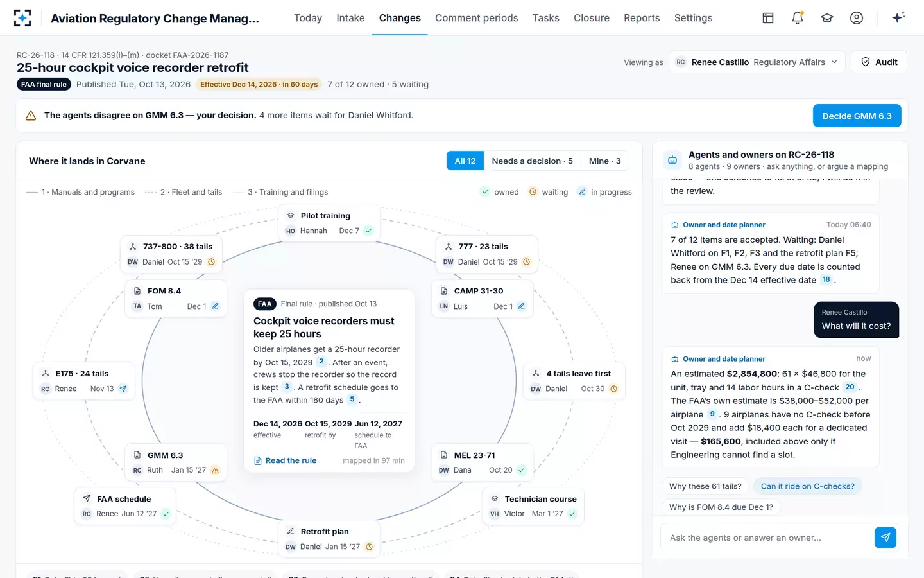Viewport: 924px width, 578px height.
Task: Click the clock icon on Retrofit plan card
Action: [x=369, y=547]
